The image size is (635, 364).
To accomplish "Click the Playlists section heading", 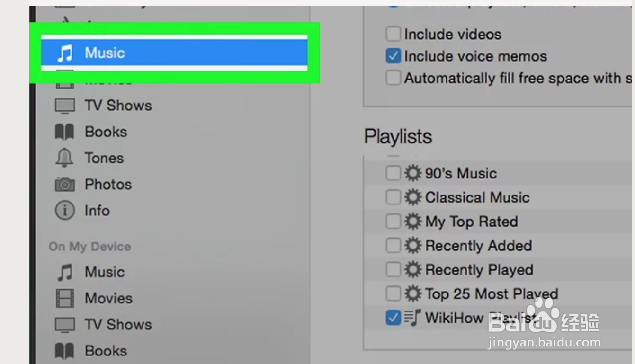I will coord(398,137).
